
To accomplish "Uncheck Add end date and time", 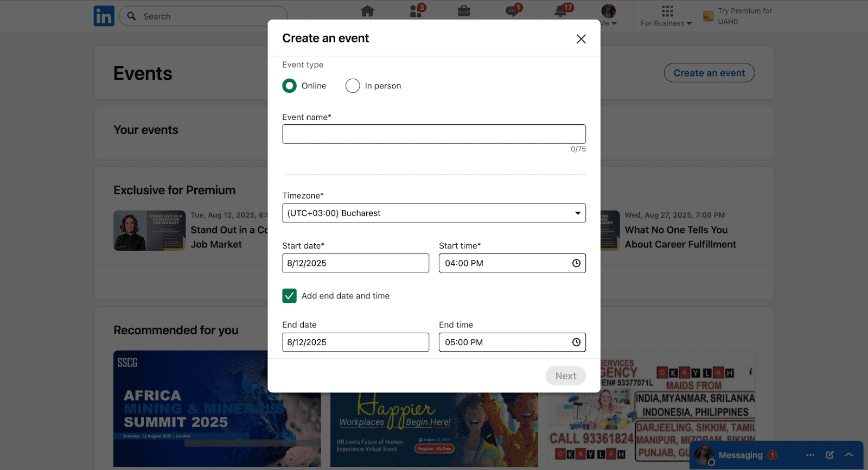I will [x=290, y=296].
